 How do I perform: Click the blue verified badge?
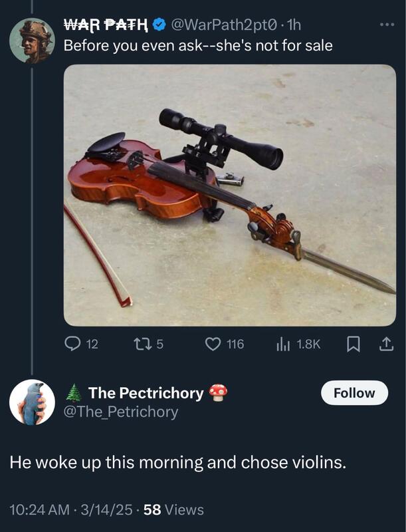[x=159, y=26]
